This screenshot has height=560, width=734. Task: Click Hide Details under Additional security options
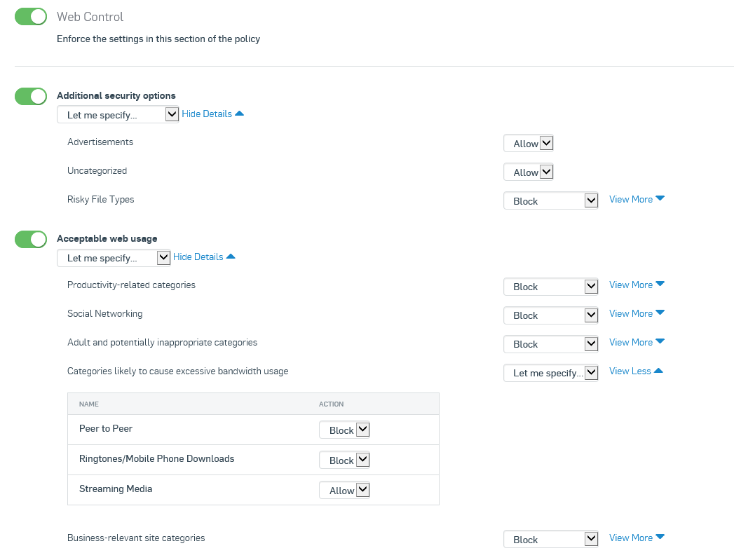click(x=212, y=114)
